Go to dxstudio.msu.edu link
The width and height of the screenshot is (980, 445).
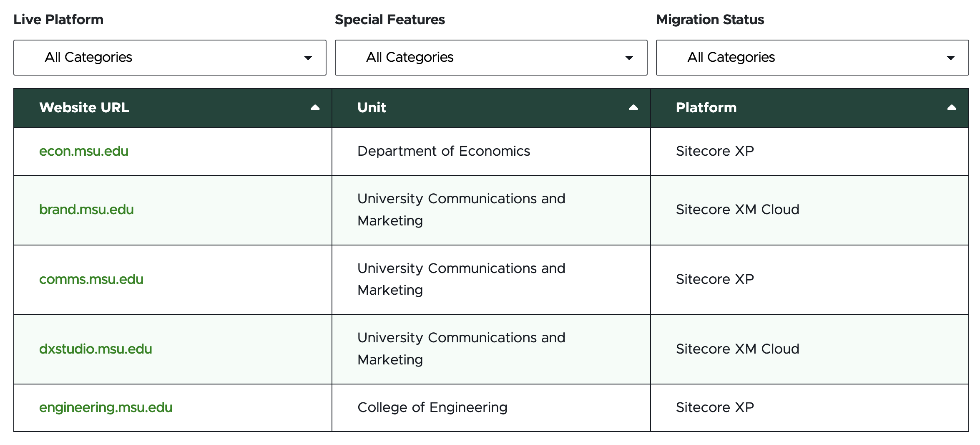95,349
